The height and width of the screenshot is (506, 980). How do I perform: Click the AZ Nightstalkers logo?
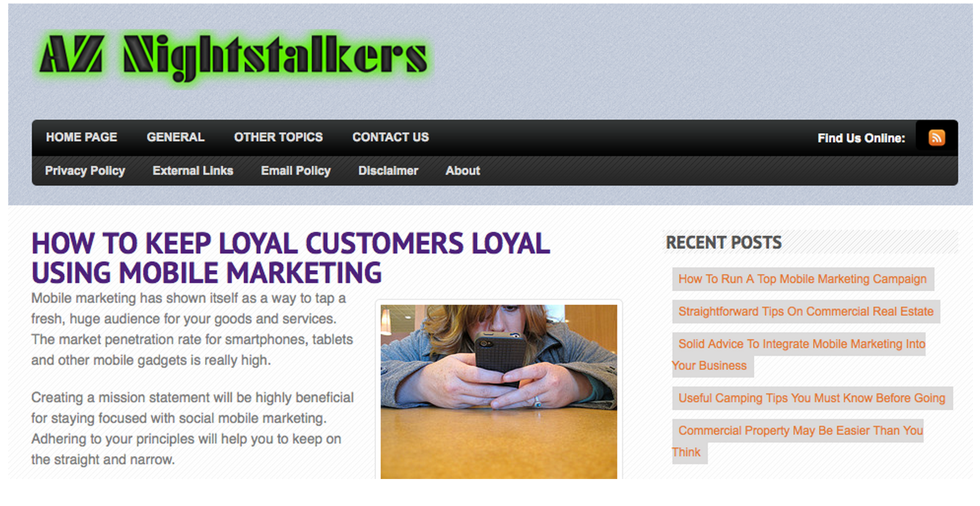click(234, 58)
